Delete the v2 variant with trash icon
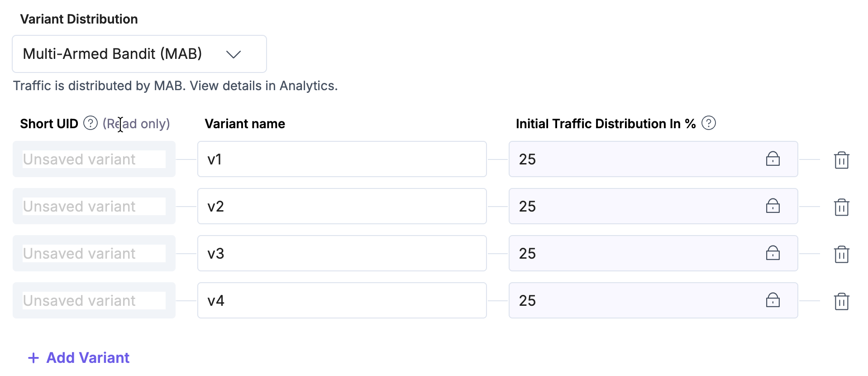 [841, 207]
